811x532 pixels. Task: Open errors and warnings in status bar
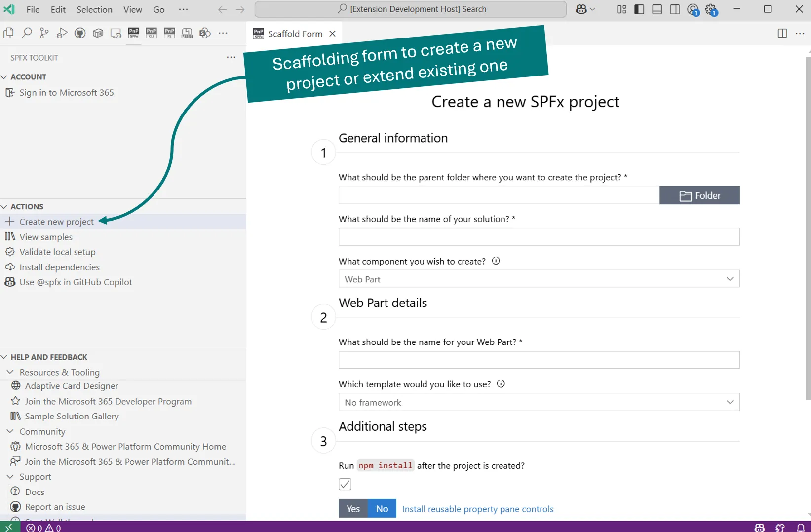43,528
